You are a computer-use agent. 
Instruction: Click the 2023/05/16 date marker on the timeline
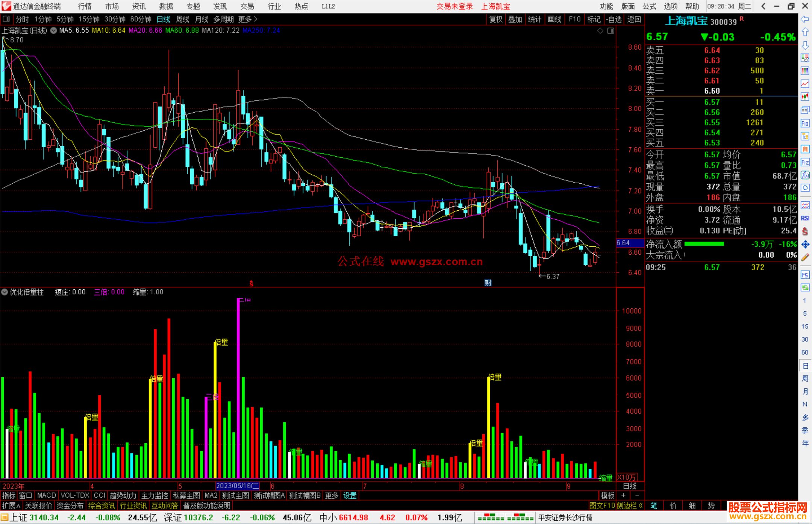coord(237,486)
